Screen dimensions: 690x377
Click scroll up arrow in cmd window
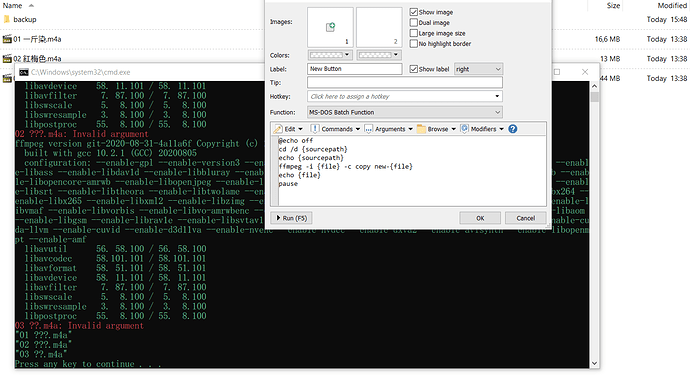point(595,86)
